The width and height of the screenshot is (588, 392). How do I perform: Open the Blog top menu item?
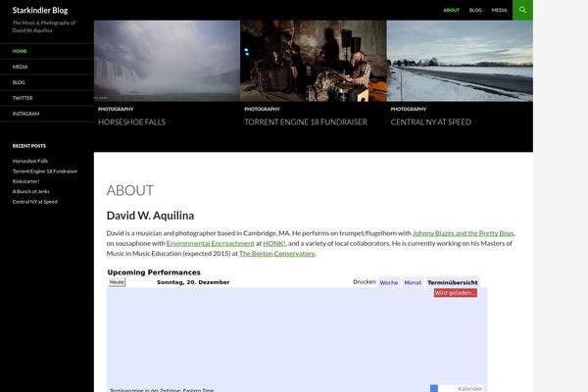coord(475,10)
